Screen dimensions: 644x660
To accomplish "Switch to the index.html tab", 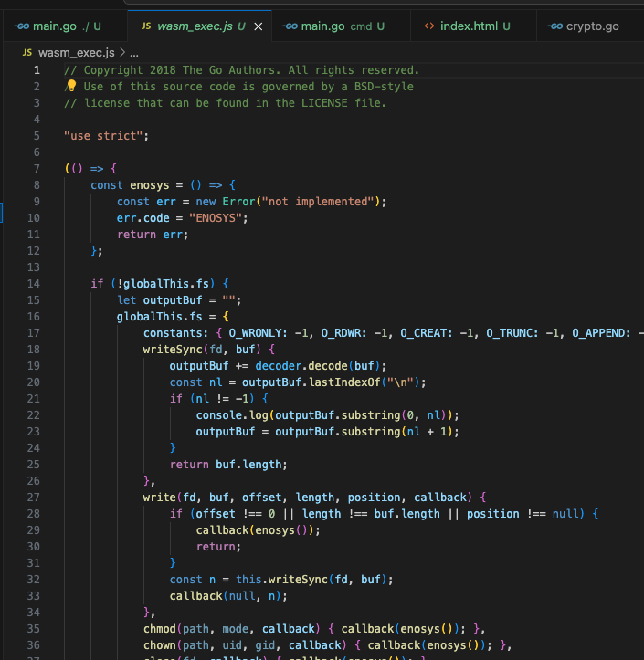I will (x=468, y=26).
